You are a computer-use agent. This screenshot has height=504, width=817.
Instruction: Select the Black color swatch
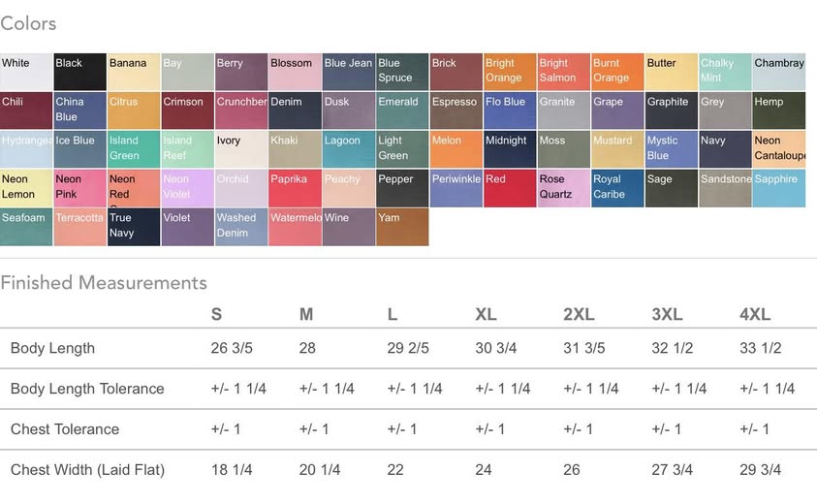point(79,72)
